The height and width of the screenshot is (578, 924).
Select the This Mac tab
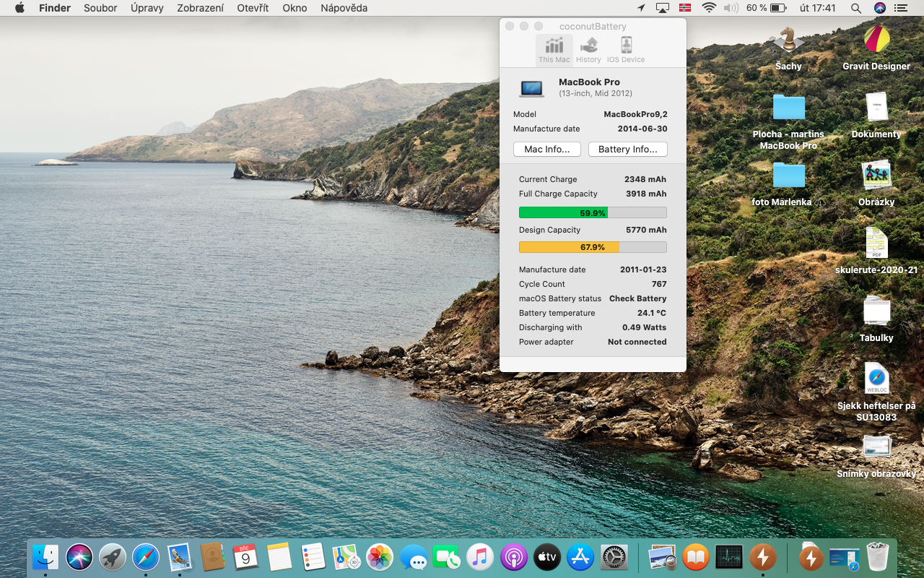point(554,50)
